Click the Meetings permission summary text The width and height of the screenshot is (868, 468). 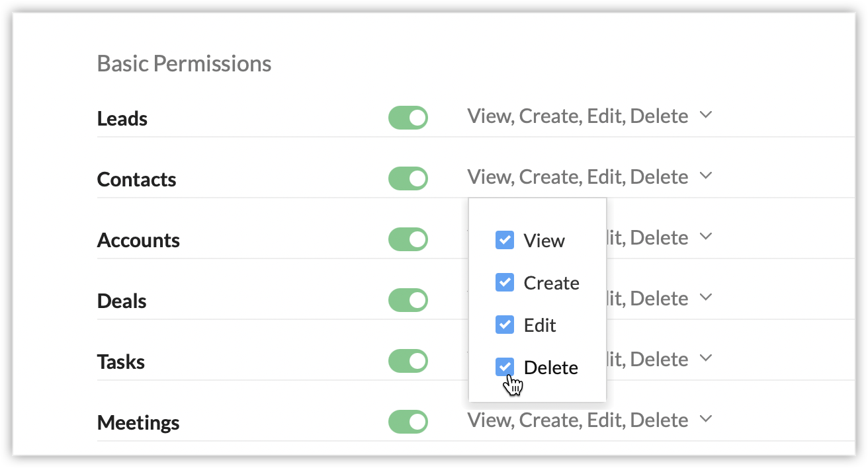point(578,420)
